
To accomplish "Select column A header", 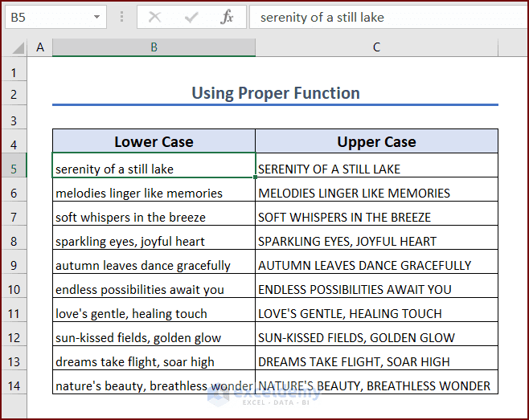I will pos(40,47).
